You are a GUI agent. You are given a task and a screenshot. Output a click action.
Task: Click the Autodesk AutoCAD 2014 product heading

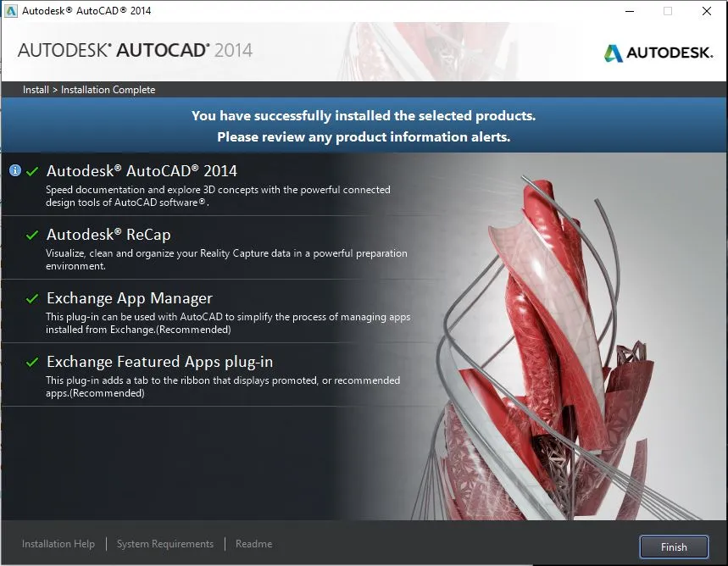tap(141, 170)
